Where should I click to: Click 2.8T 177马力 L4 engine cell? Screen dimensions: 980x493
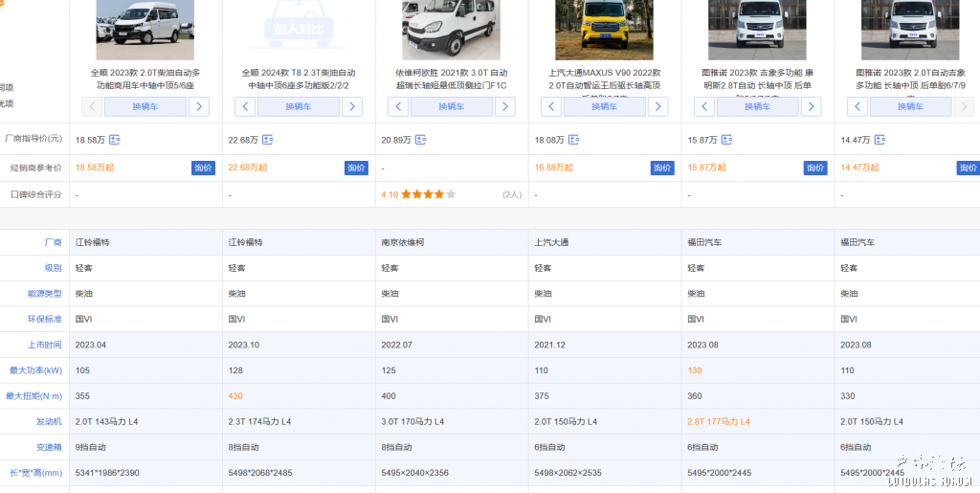(719, 422)
